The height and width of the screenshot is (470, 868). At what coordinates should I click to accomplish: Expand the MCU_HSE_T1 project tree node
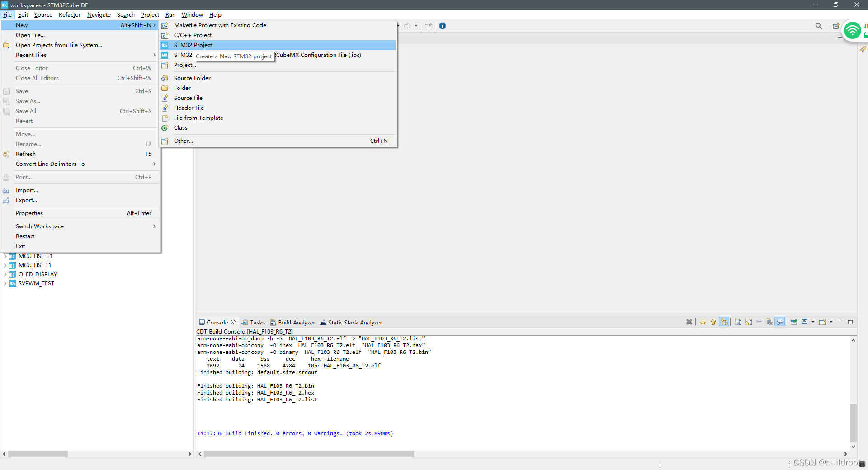pyautogui.click(x=5, y=256)
